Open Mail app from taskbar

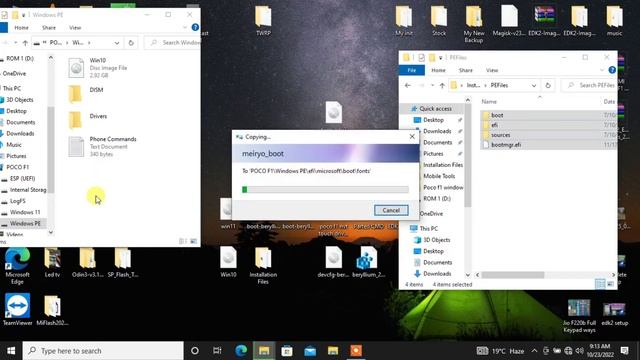pyautogui.click(x=310, y=351)
